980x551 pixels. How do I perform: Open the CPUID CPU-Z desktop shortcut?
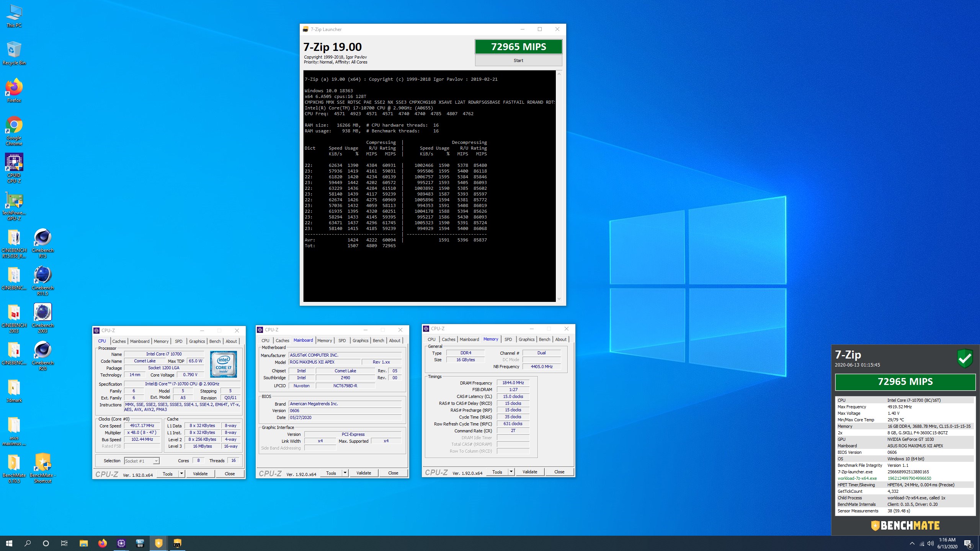coord(14,168)
